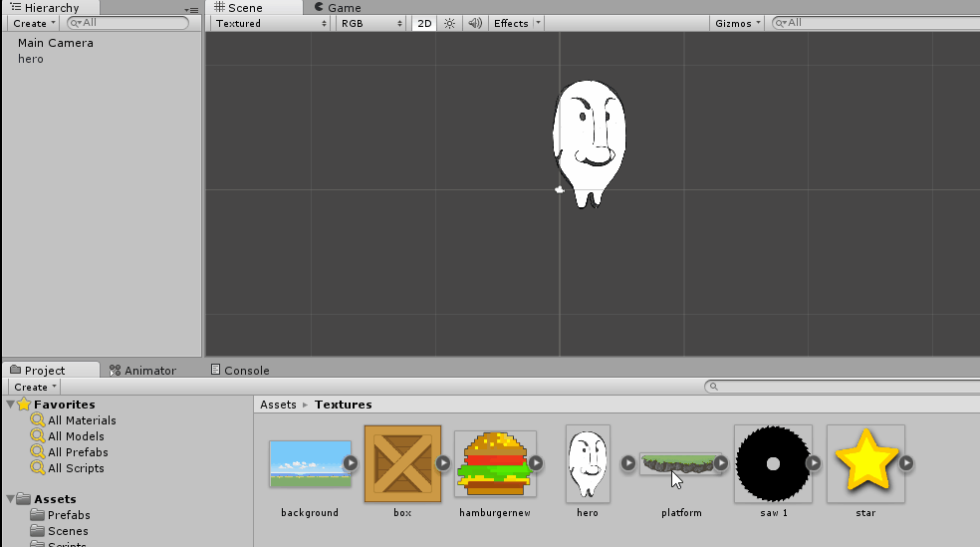Open Textured draw mode dropdown
Viewport: 980px width, 547px height.
[271, 23]
